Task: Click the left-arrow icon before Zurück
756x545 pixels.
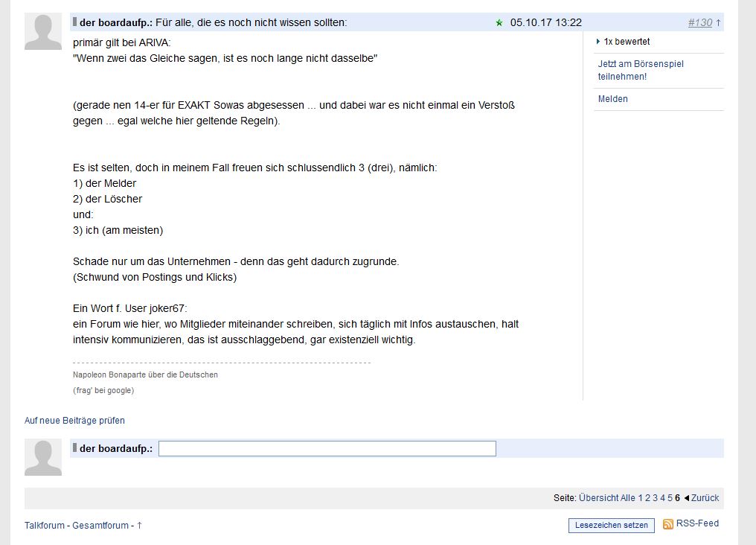Action: click(688, 498)
